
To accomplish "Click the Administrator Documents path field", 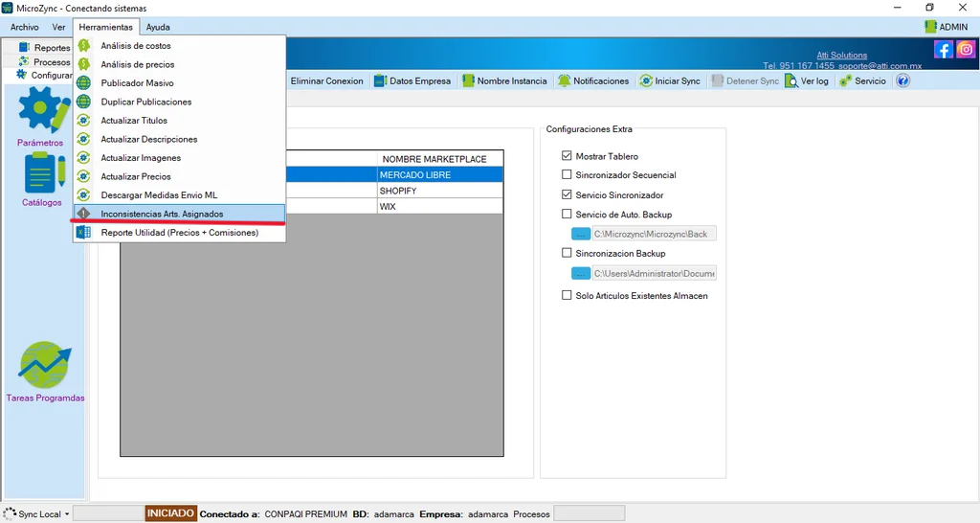I will coord(654,273).
